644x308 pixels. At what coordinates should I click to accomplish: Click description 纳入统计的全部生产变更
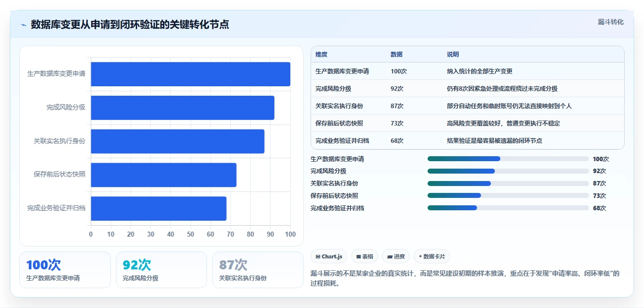[480, 71]
